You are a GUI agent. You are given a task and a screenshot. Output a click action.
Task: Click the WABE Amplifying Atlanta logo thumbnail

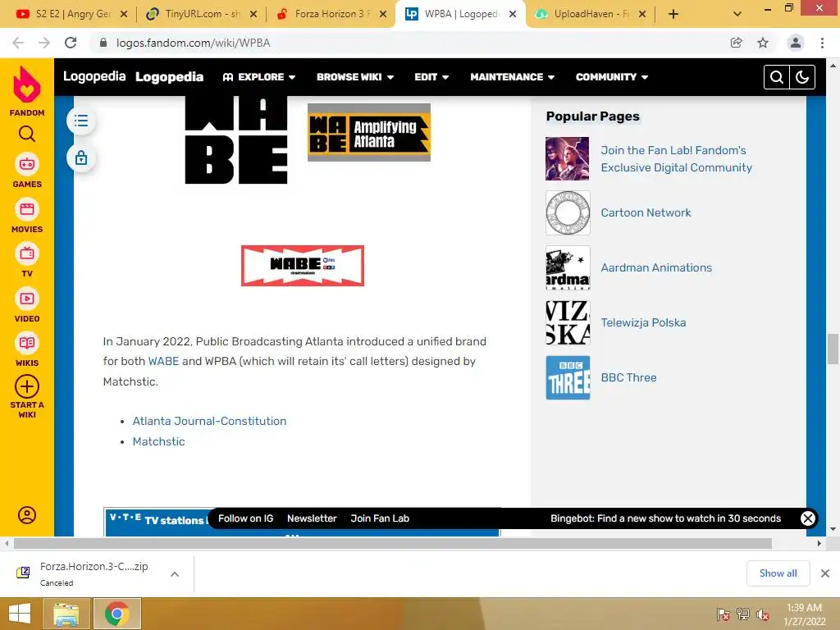point(368,132)
